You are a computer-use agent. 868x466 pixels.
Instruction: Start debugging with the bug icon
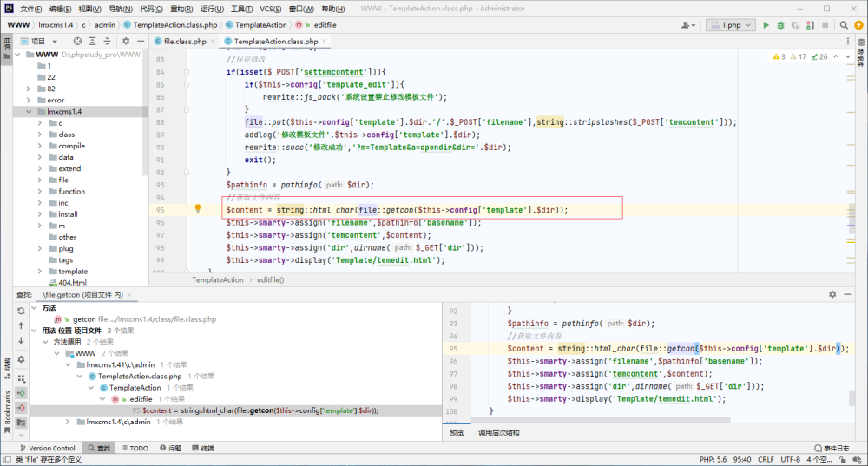[780, 25]
